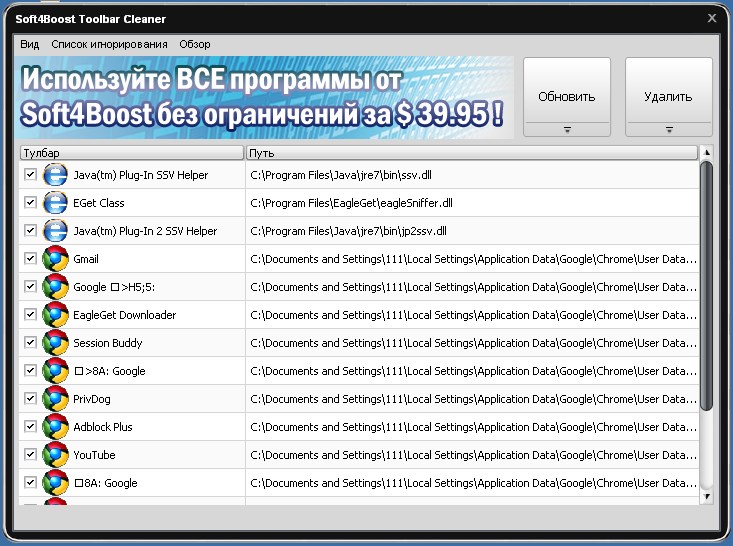The height and width of the screenshot is (546, 733).
Task: Click Chrome icon beside Session Buddy
Action: pyautogui.click(x=55, y=343)
